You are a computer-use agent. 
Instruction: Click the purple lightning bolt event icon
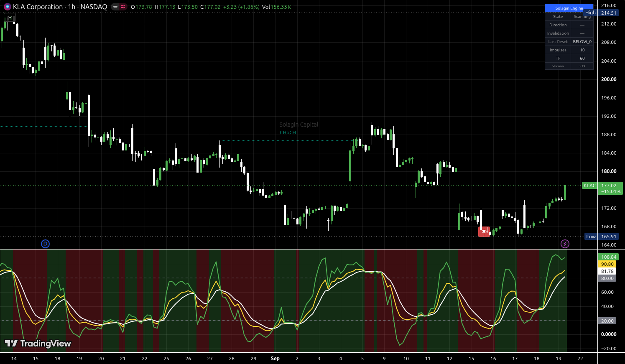pos(565,244)
